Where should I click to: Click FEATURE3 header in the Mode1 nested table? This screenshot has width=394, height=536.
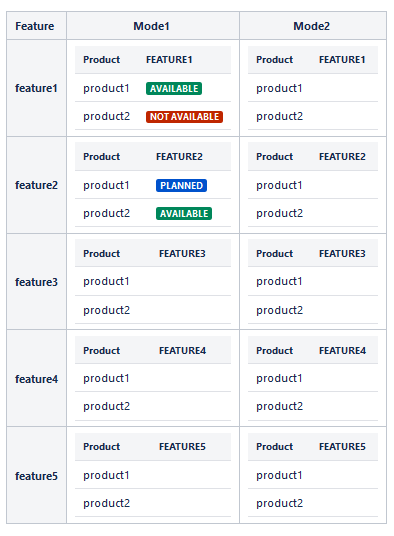click(x=182, y=254)
